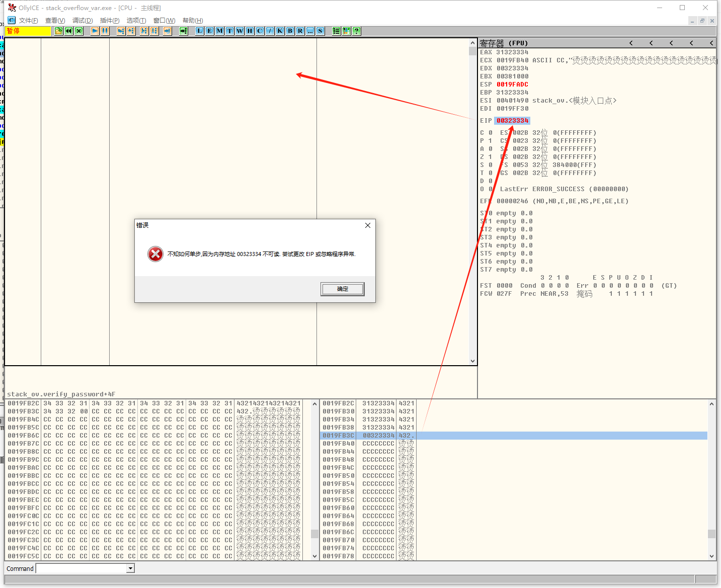
Task: Expand the Command box dropdown arrow
Action: [x=130, y=568]
